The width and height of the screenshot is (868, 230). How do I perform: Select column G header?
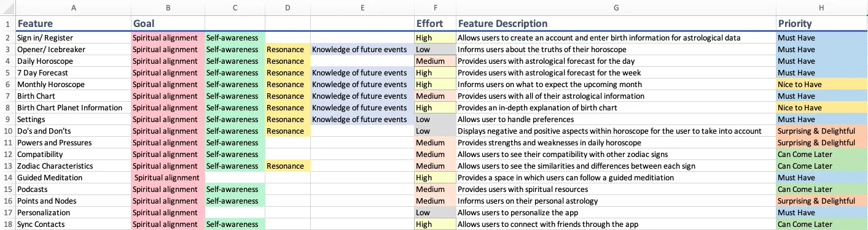coord(616,8)
